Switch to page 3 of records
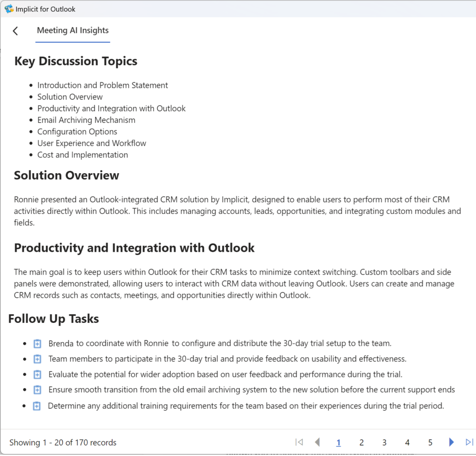The height and width of the screenshot is (456, 476). pos(384,443)
